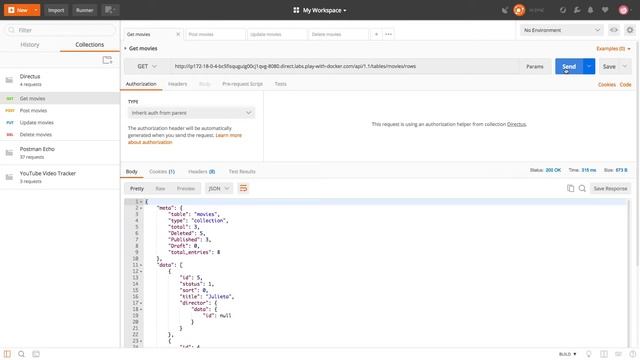Switch to the Collections tab in sidebar
This screenshot has height=360, width=640.
tap(89, 44)
